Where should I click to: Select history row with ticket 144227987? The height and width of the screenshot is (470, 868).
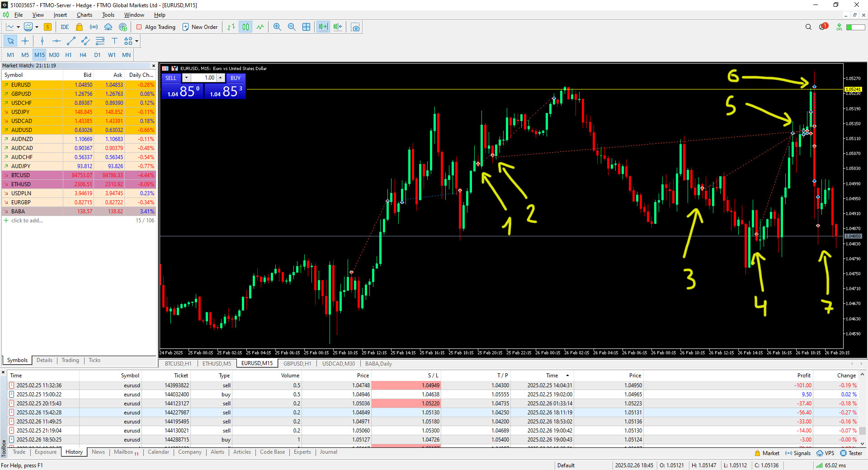pos(434,413)
